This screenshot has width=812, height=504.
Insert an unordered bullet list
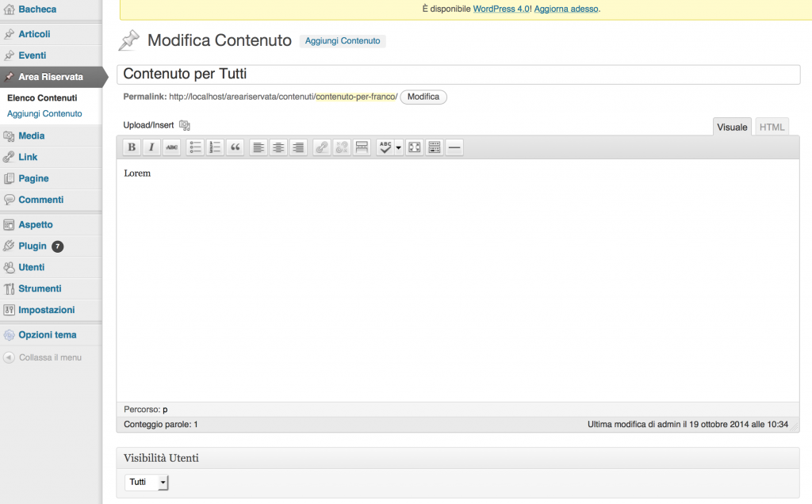(195, 147)
